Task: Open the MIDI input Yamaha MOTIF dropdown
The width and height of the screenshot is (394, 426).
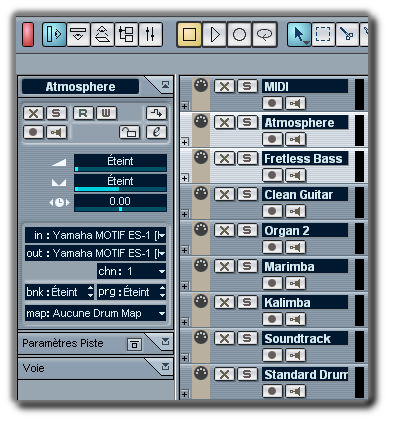Action: coord(95,235)
